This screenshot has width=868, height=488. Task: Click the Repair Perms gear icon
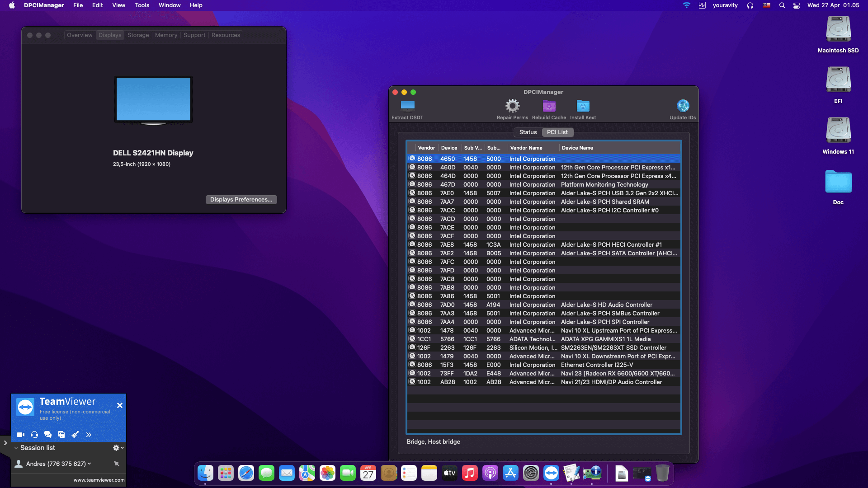[x=512, y=106]
